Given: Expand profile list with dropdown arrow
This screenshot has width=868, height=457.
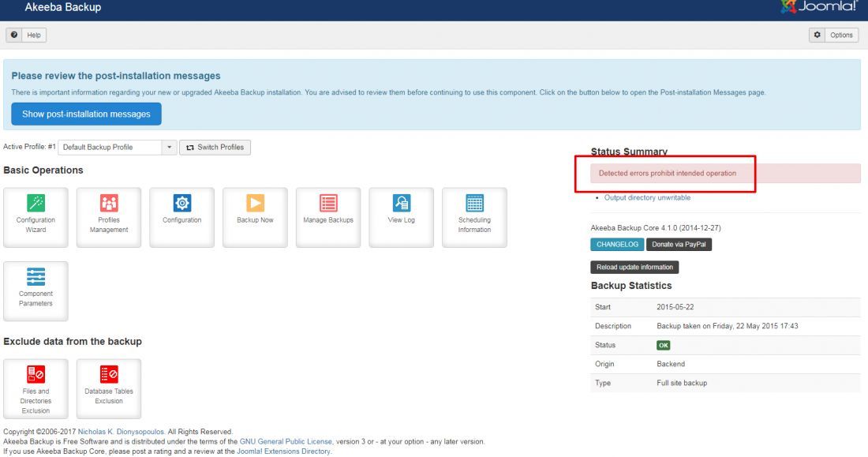Looking at the screenshot, I should [x=170, y=148].
